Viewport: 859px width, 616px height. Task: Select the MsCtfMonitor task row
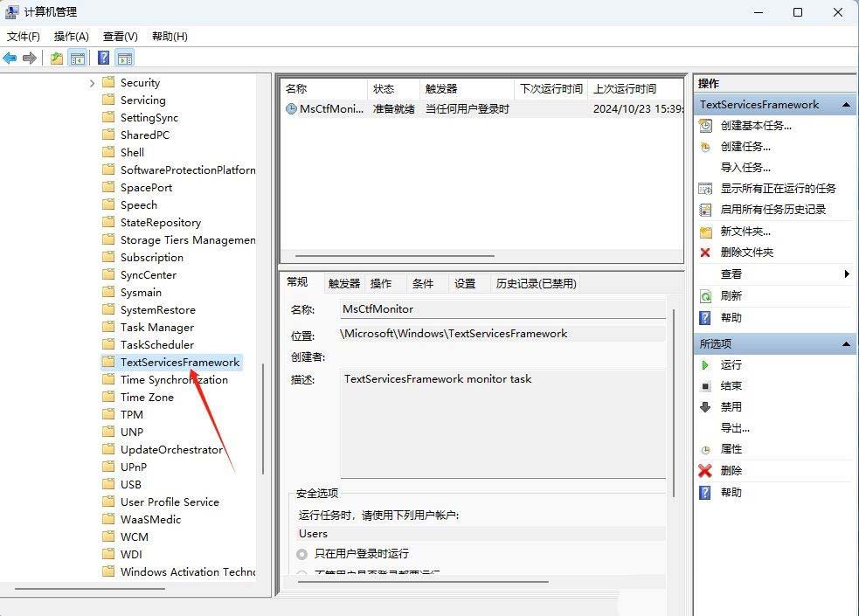pos(330,109)
